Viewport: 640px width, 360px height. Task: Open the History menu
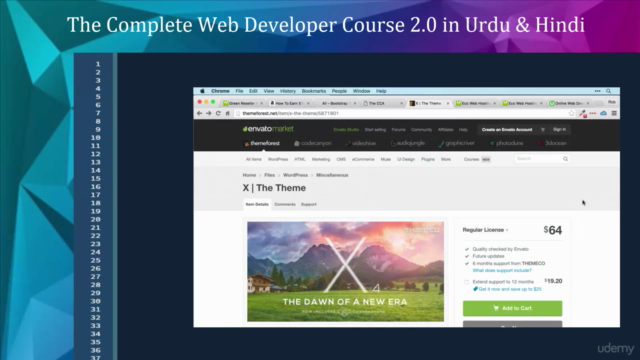coord(288,91)
